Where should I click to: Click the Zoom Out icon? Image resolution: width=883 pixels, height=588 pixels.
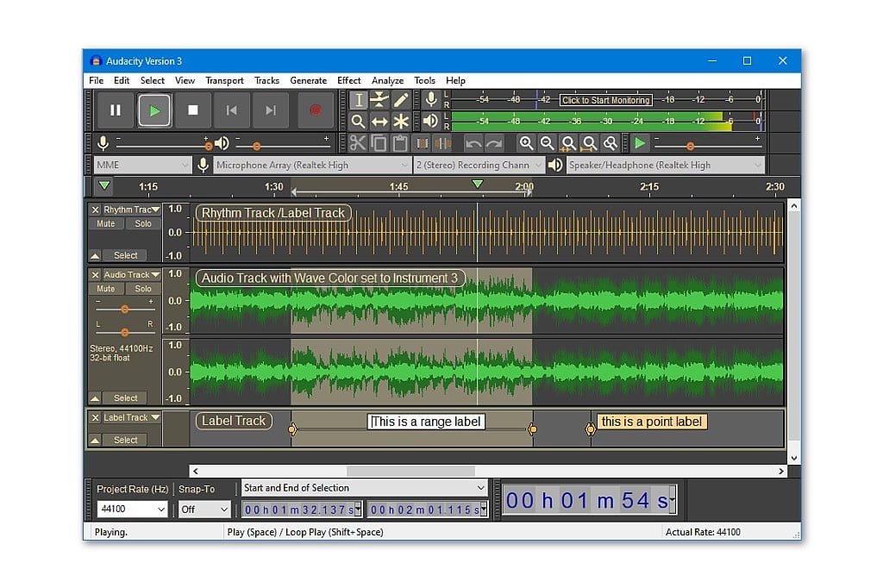547,143
